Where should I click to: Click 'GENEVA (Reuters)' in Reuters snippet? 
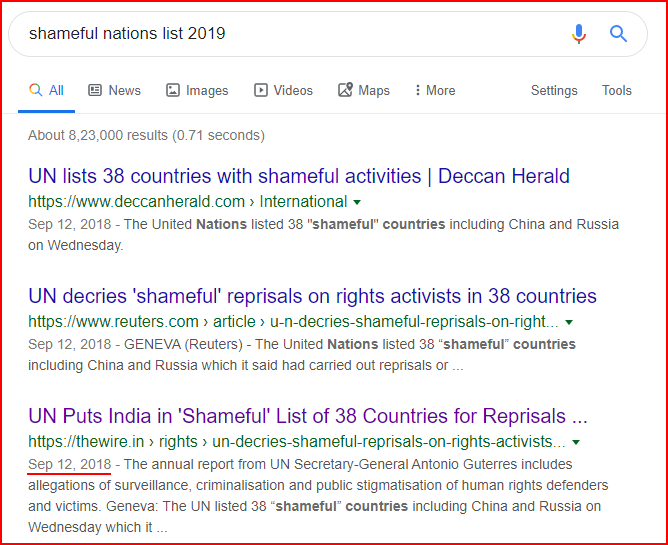183,344
